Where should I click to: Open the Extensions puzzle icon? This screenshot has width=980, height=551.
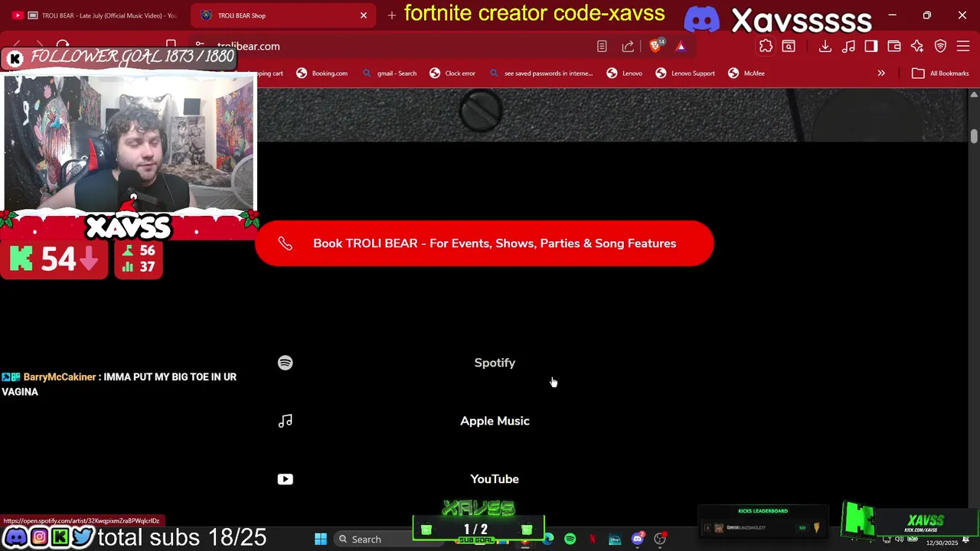[766, 47]
